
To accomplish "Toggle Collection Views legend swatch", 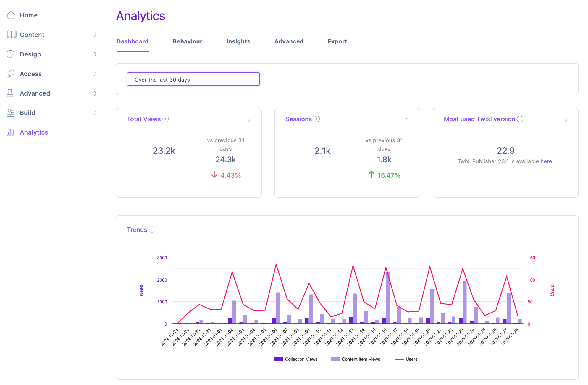I will [279, 359].
